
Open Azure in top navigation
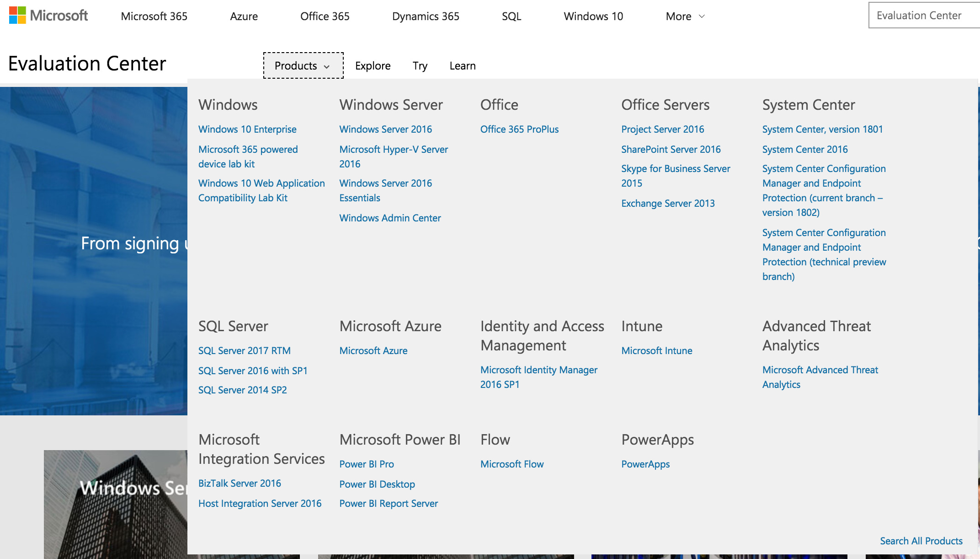tap(244, 16)
